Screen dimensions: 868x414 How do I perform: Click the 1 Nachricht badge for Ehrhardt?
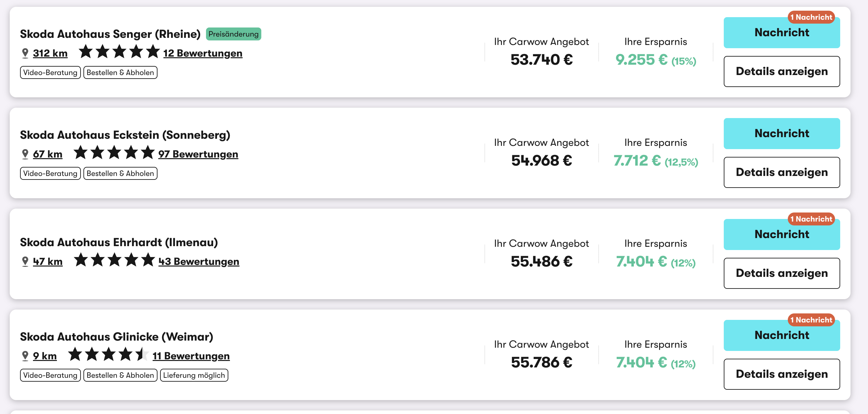tap(811, 219)
